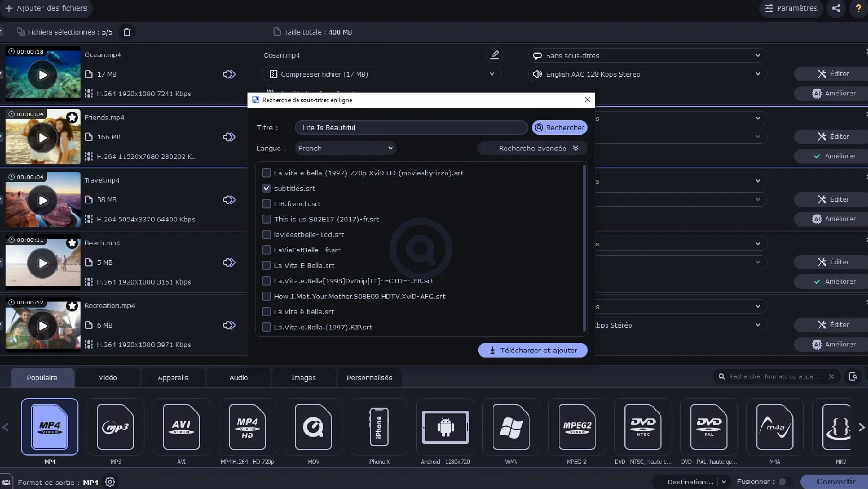Image resolution: width=868 pixels, height=489 pixels.
Task: Select the WMV Windows format icon
Action: [511, 427]
